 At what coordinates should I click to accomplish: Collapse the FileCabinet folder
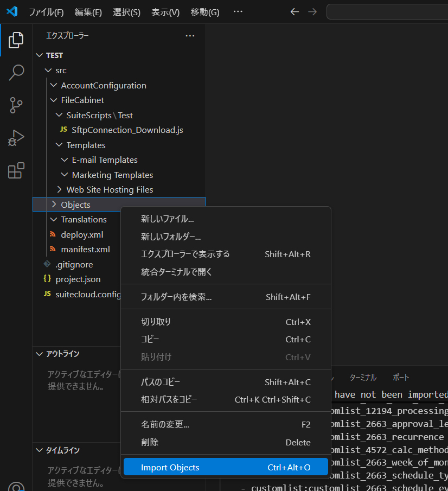point(54,100)
